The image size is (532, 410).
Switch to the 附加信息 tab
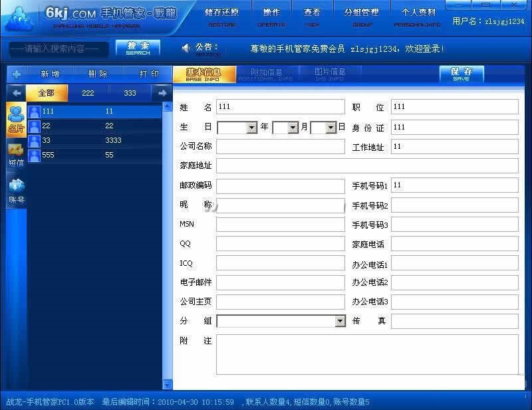[x=267, y=74]
